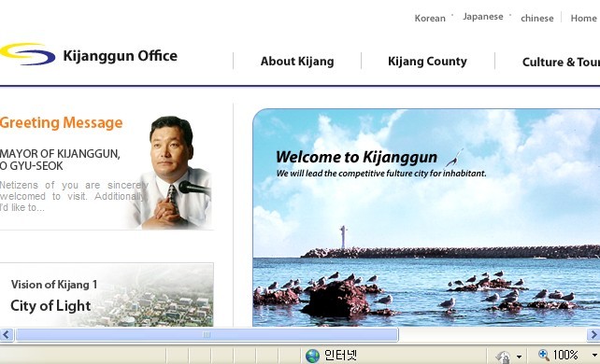Open the About Kijang menu

point(297,61)
